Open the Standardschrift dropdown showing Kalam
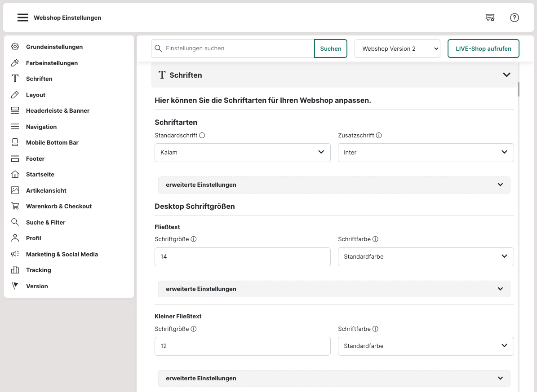The image size is (537, 392). pyautogui.click(x=242, y=152)
